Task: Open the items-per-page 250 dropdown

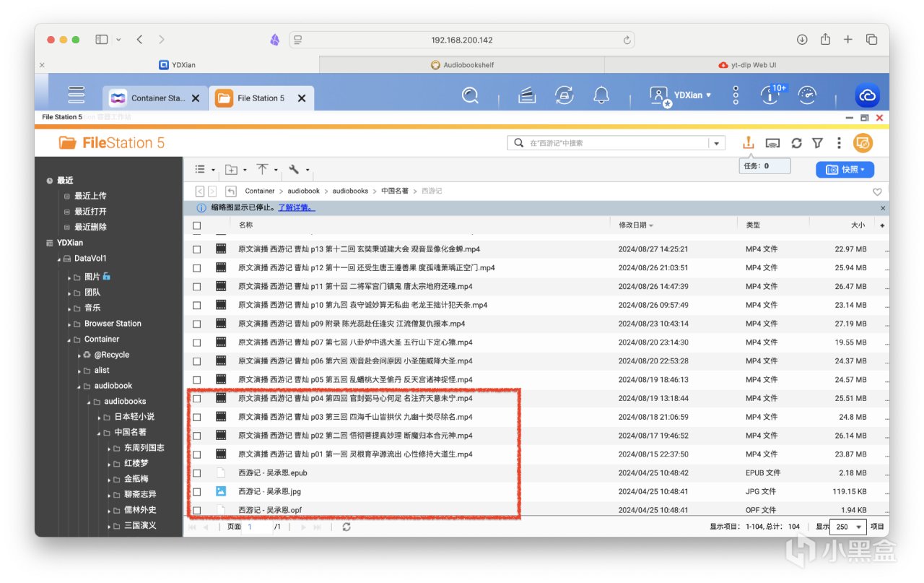Action: 849,527
